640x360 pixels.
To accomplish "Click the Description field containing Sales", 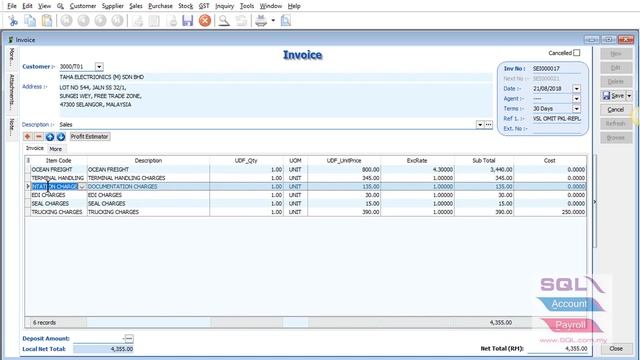I will [x=267, y=124].
